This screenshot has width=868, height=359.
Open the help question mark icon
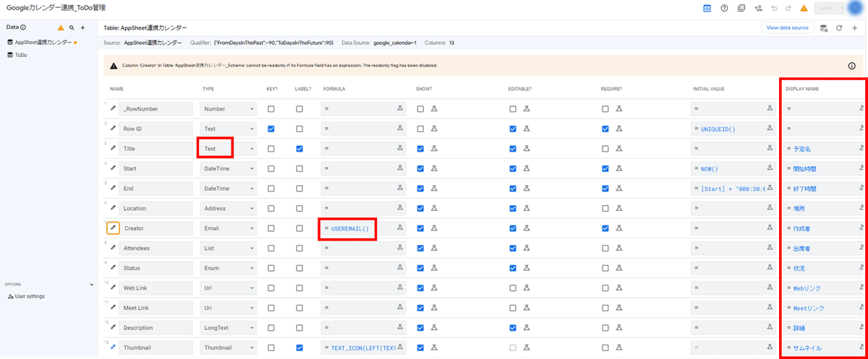click(724, 8)
